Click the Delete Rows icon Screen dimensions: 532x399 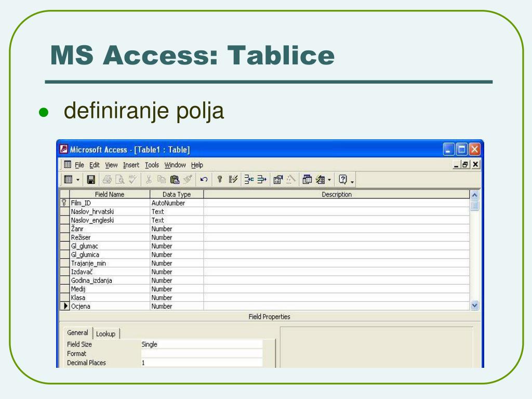point(262,179)
